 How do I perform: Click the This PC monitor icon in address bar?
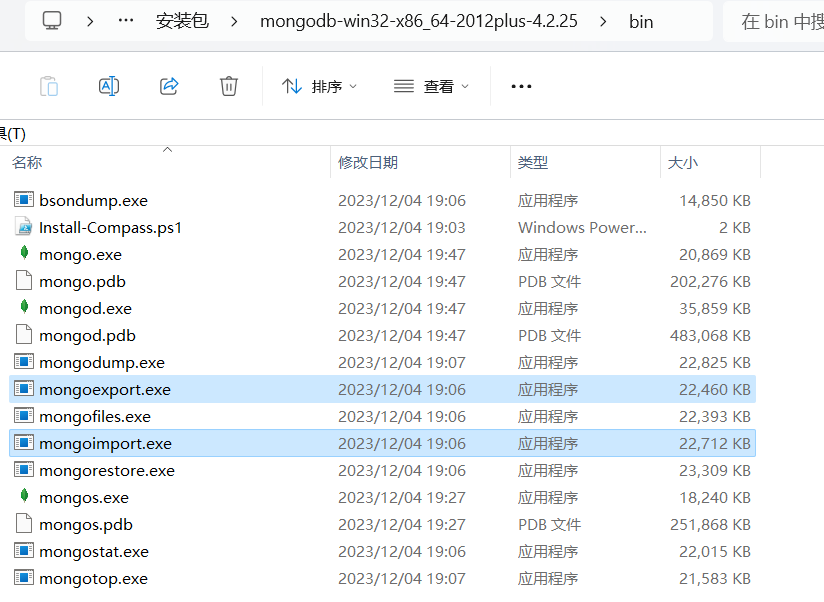click(52, 21)
